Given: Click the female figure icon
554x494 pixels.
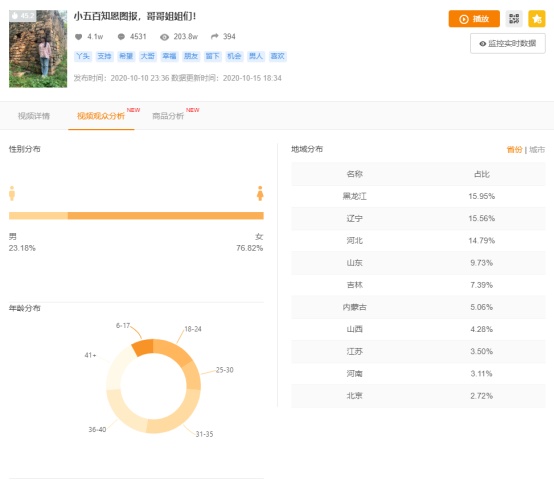Looking at the screenshot, I should click(x=260, y=193).
